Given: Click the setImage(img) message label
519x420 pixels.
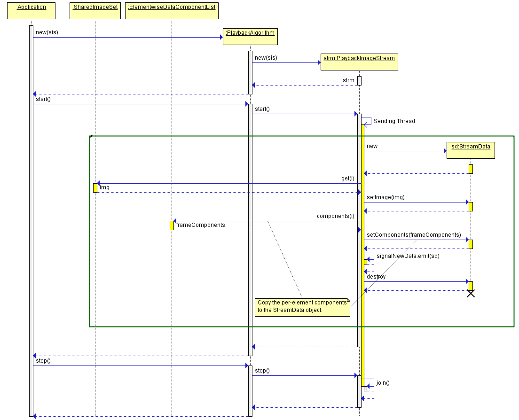Looking at the screenshot, I should [385, 197].
